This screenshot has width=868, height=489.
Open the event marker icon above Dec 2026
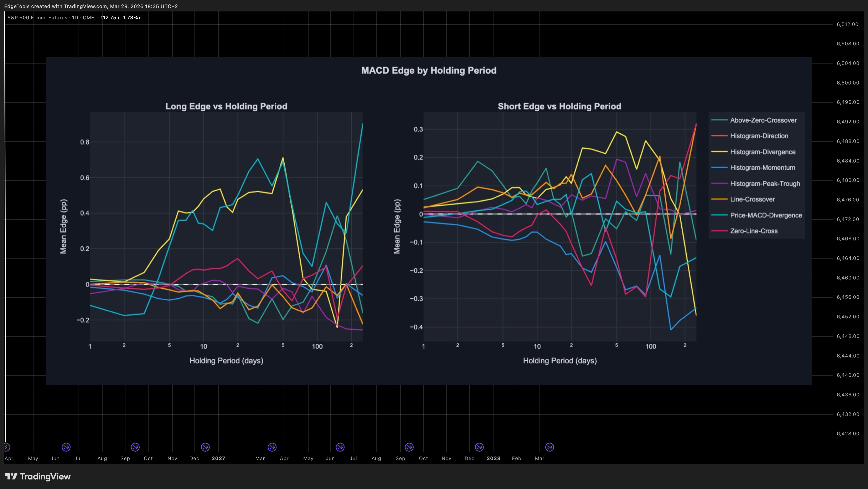pyautogui.click(x=205, y=447)
